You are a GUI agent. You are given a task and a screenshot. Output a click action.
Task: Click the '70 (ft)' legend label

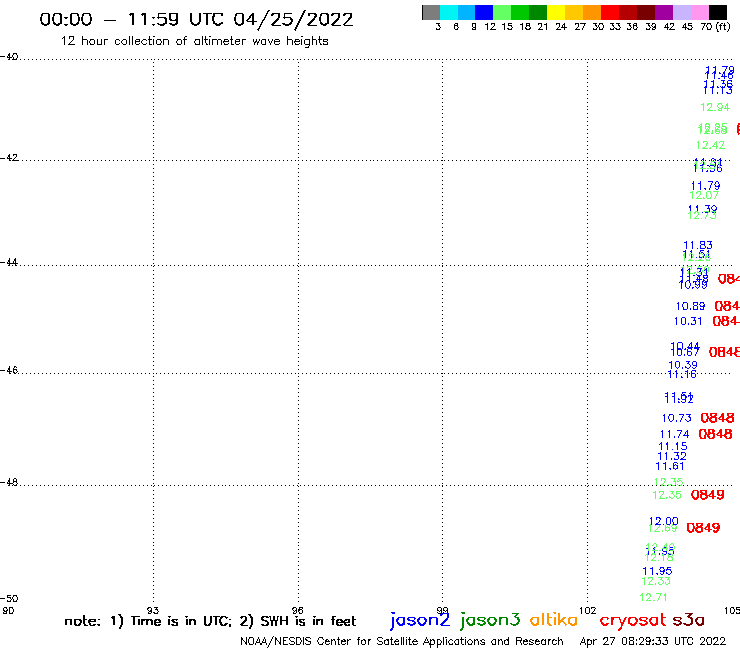715,26
